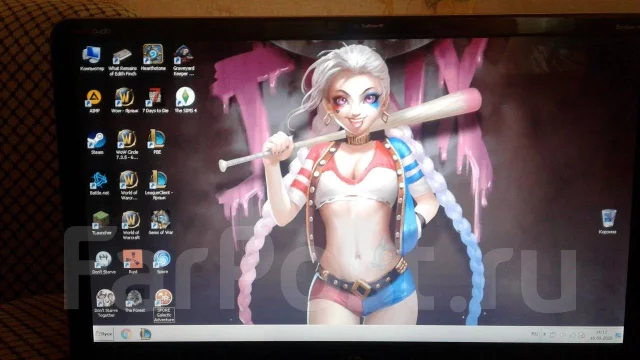The width and height of the screenshot is (640, 360).
Task: Select the truncated "World of Warcr..." shortcut
Action: [x=129, y=185]
